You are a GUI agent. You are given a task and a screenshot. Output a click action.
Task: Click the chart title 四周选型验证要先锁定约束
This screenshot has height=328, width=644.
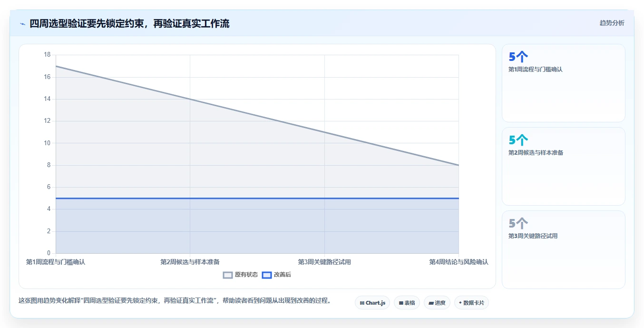click(x=129, y=23)
